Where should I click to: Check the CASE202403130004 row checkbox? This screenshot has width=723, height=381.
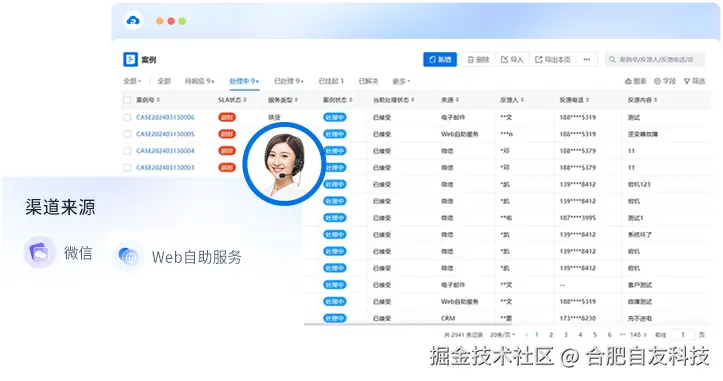tap(127, 150)
